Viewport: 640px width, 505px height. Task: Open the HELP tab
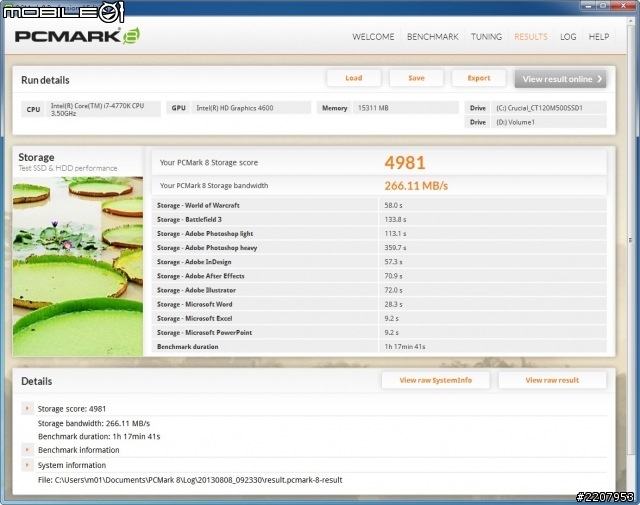(x=598, y=37)
